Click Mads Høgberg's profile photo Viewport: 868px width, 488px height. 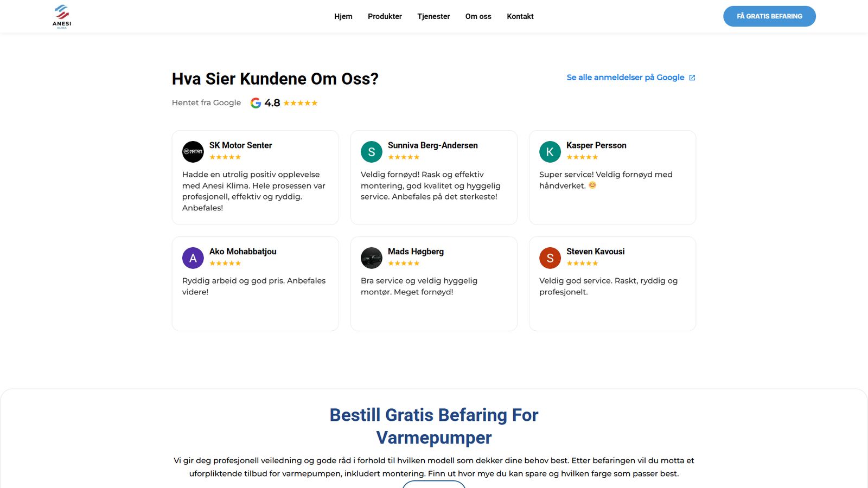tap(372, 258)
